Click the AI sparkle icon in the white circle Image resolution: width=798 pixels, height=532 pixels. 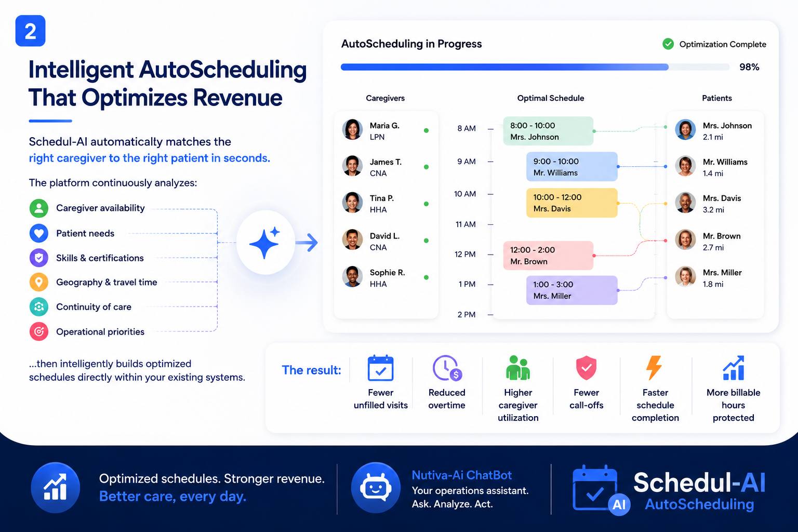265,242
